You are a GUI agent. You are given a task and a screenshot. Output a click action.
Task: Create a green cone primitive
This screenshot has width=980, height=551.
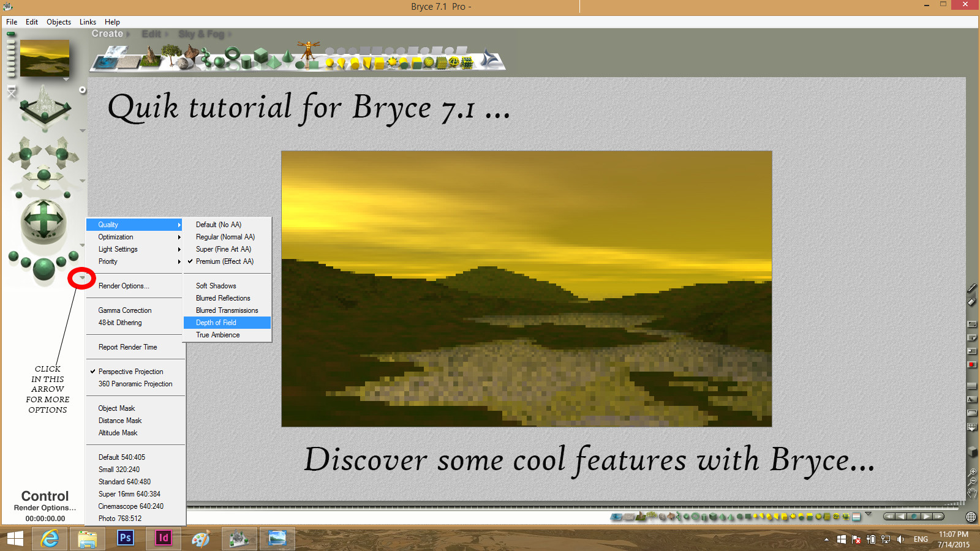pyautogui.click(x=288, y=56)
